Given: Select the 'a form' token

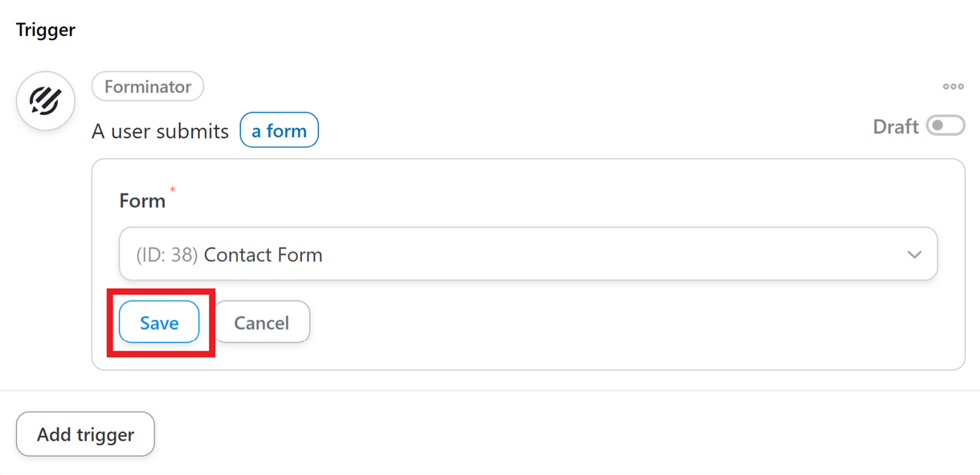Looking at the screenshot, I should 280,130.
